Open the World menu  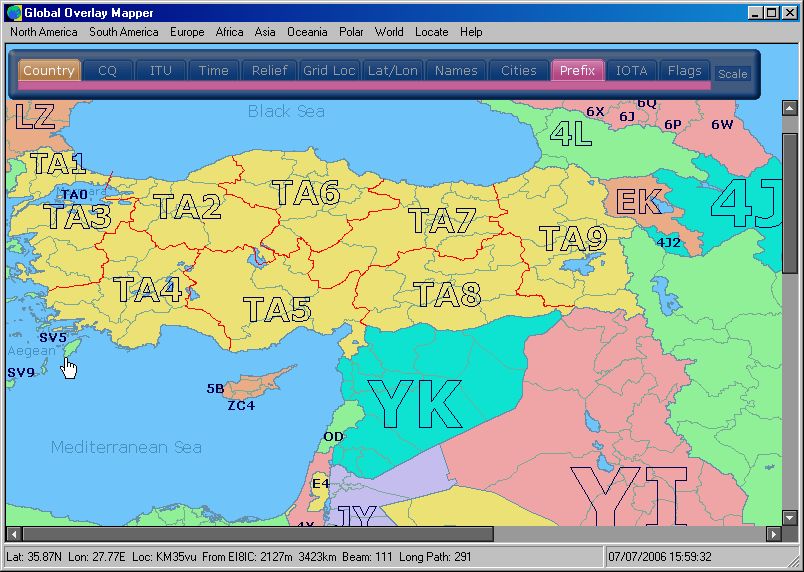(389, 32)
